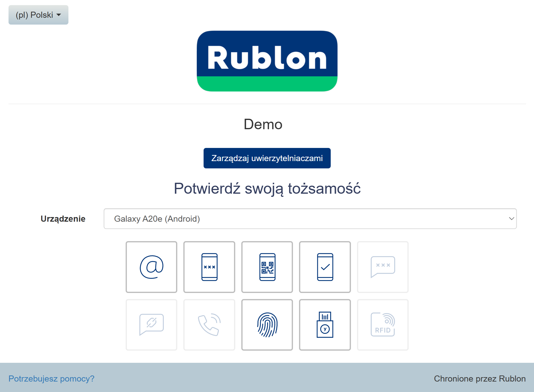Click the Potwierdź swoją tożsamość heading
The width and height of the screenshot is (534, 392).
(x=267, y=189)
